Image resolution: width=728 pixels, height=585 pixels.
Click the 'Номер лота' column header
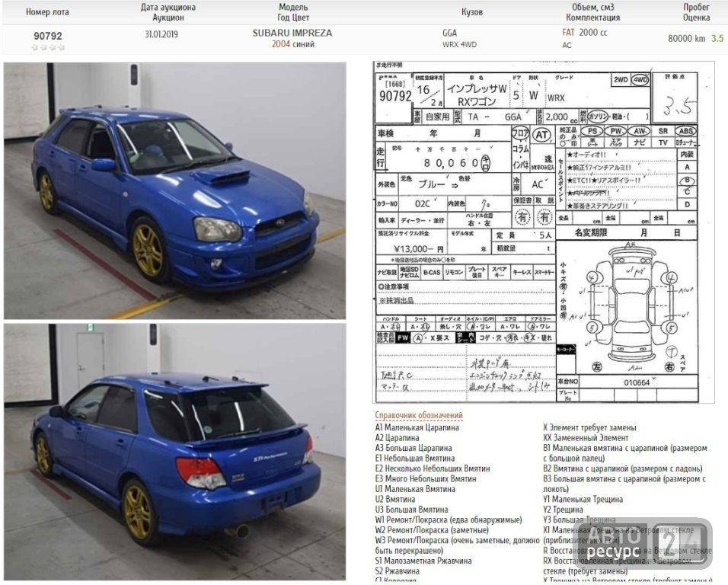pos(47,12)
